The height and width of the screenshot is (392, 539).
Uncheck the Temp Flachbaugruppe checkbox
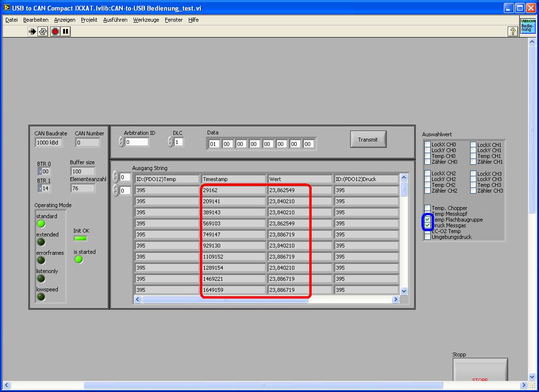[x=427, y=220]
